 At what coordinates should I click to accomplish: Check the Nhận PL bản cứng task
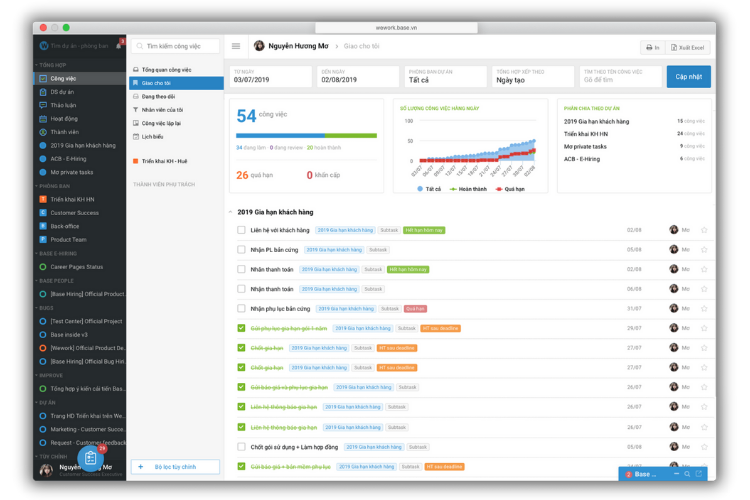click(x=241, y=249)
